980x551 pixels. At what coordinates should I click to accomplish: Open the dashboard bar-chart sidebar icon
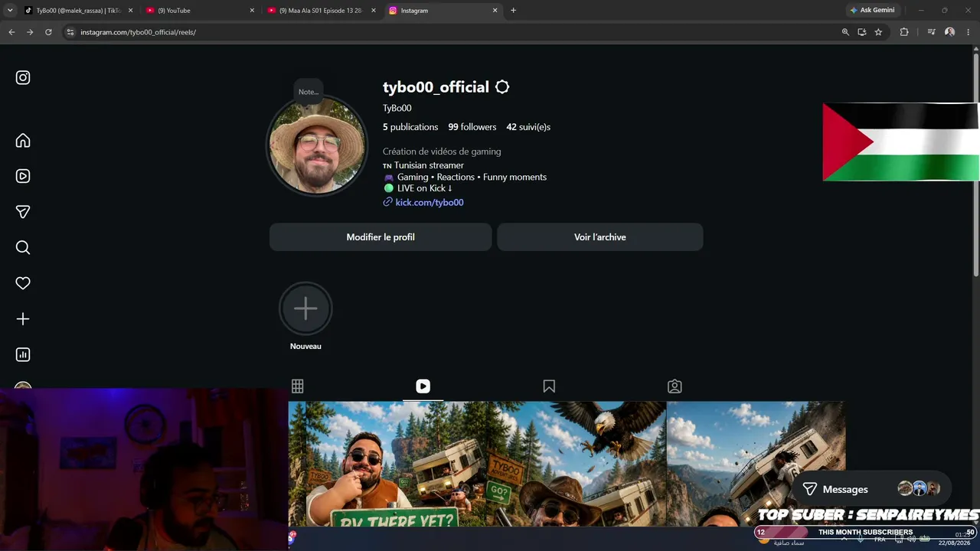pyautogui.click(x=23, y=354)
